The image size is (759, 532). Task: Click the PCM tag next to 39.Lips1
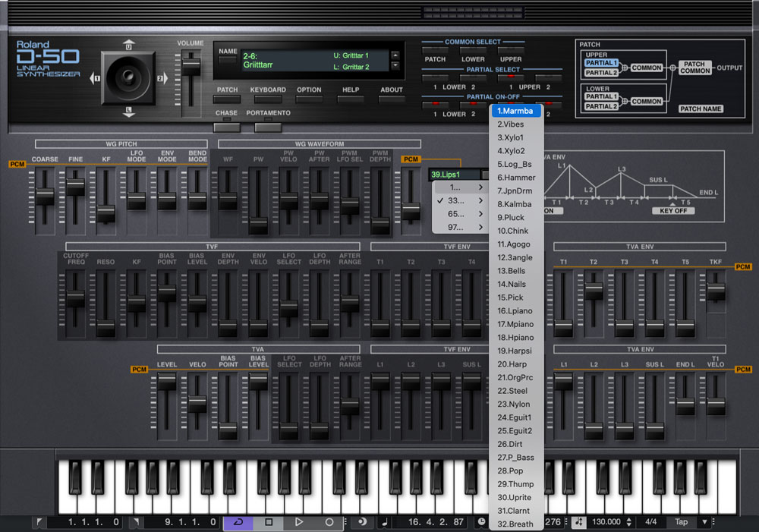tap(411, 159)
